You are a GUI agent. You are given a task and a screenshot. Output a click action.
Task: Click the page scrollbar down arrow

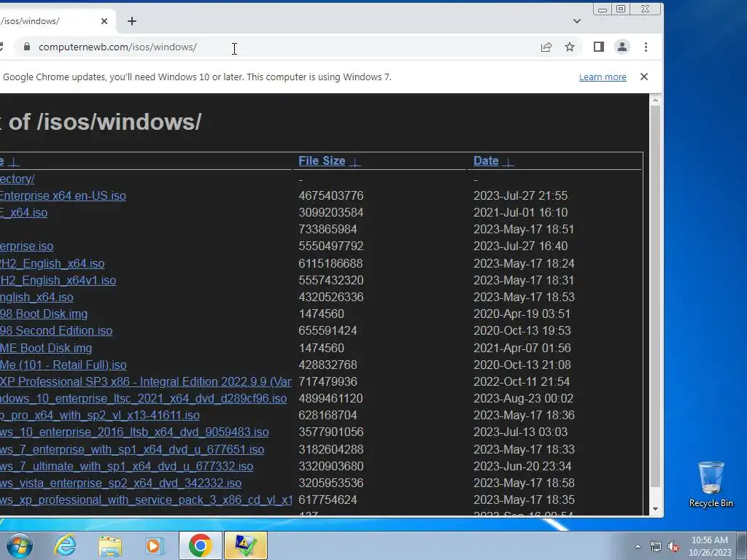tap(655, 508)
